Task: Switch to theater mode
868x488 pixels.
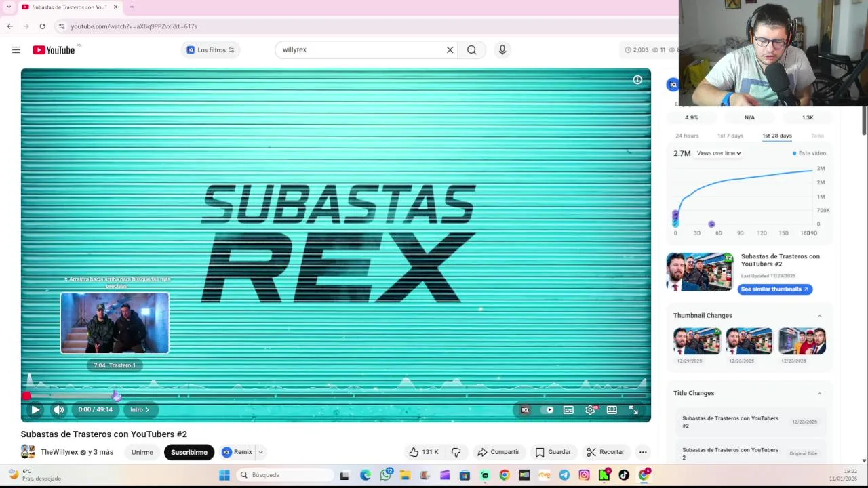Action: pos(612,409)
